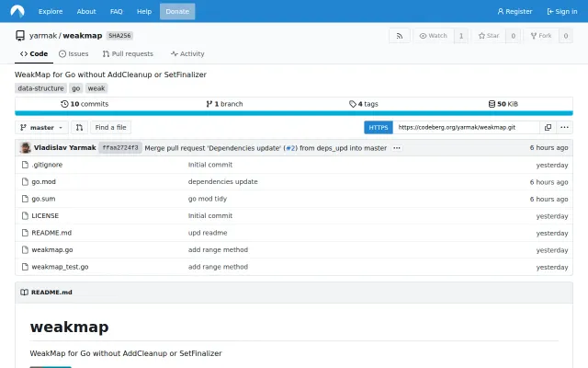The height and width of the screenshot is (368, 588).
Task: Copy the repository clone URL
Action: (548, 127)
